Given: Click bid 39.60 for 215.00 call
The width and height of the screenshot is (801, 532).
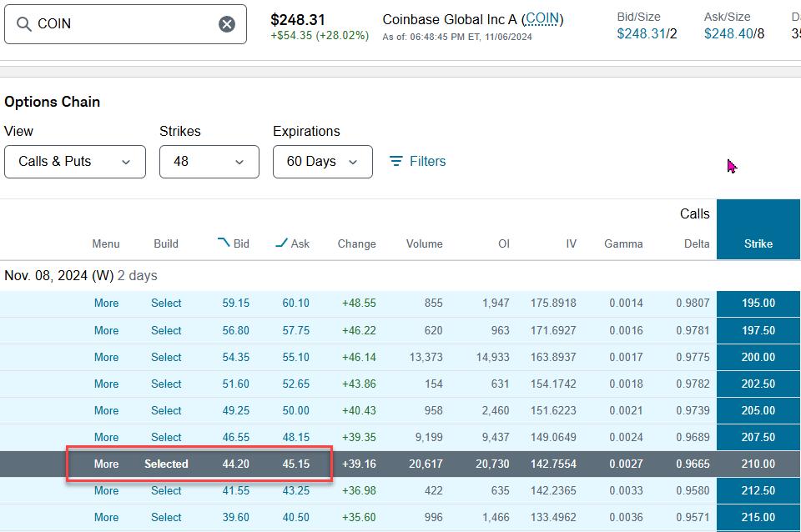Looking at the screenshot, I should click(235, 517).
